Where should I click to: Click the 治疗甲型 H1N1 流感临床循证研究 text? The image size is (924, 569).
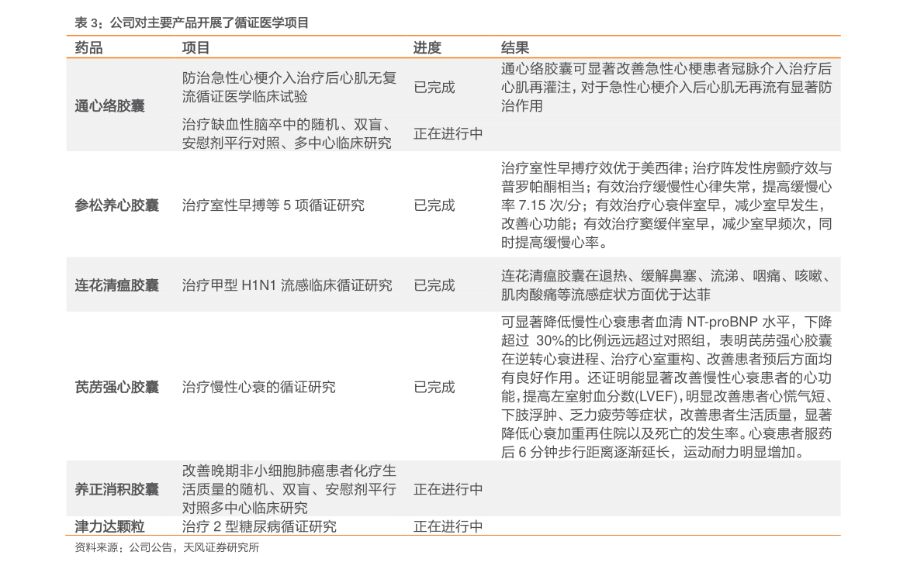(287, 284)
